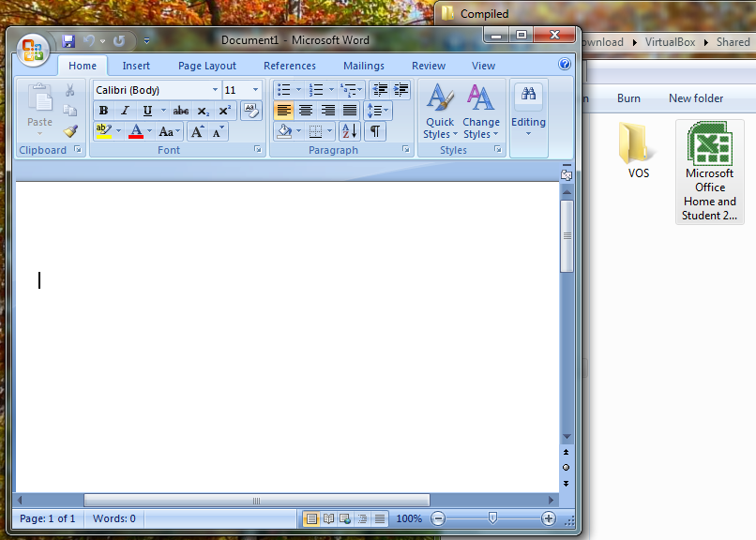Copy selection in the Clipboard group

(70, 111)
